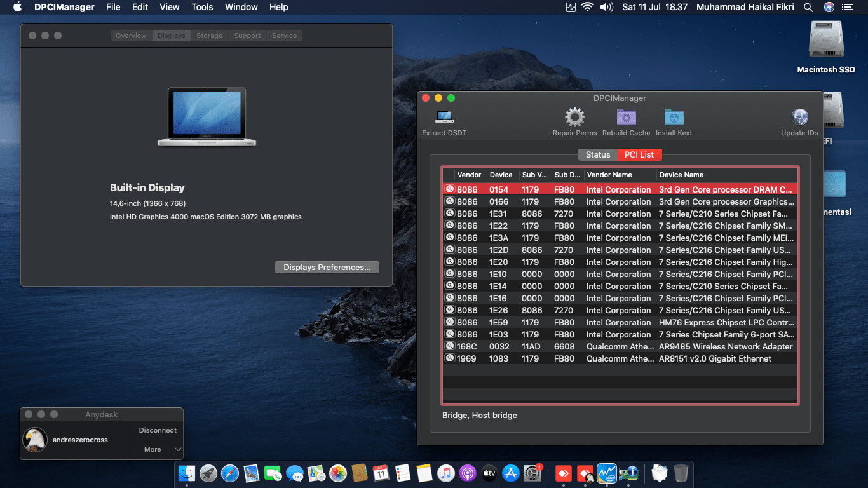The image size is (868, 488).
Task: Click the Displays Preferences... button
Action: (x=327, y=267)
